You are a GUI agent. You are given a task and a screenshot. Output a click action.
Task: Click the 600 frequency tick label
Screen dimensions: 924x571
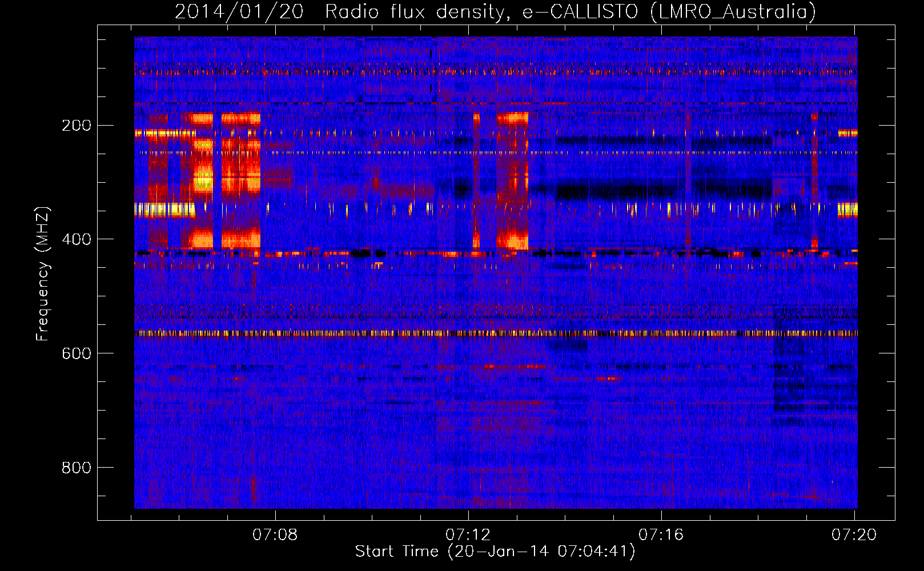point(77,353)
